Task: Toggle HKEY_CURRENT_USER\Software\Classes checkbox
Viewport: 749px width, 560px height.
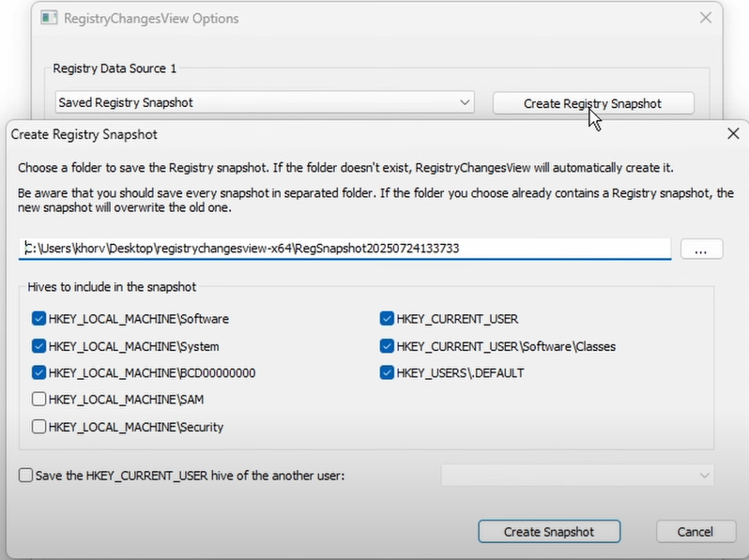Action: (x=387, y=346)
